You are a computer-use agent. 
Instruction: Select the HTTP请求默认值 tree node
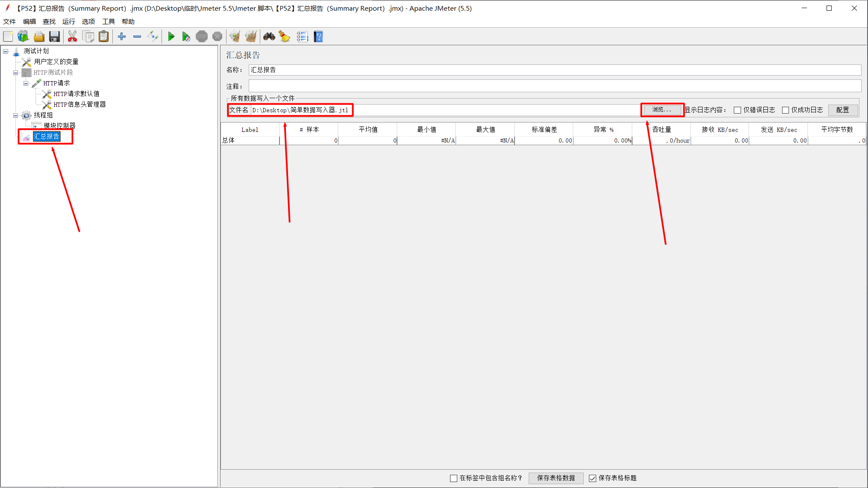coord(76,94)
